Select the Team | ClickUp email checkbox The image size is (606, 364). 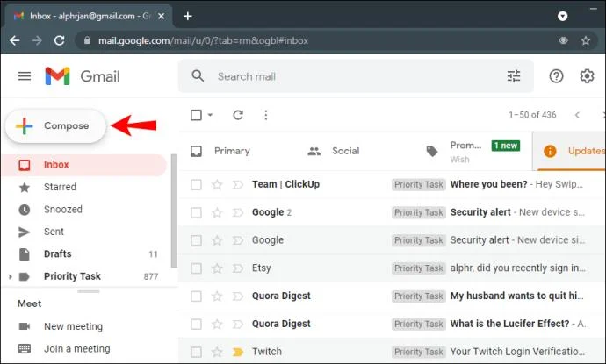coord(196,184)
